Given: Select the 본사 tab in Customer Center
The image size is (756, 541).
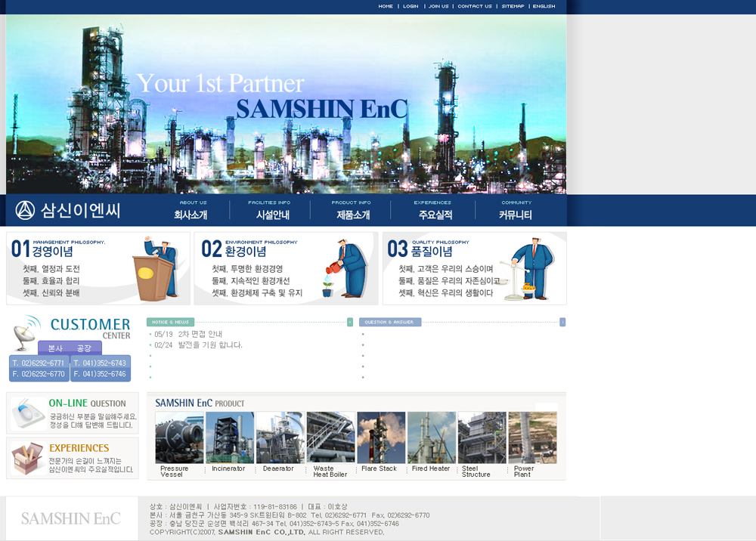Looking at the screenshot, I should 55,348.
